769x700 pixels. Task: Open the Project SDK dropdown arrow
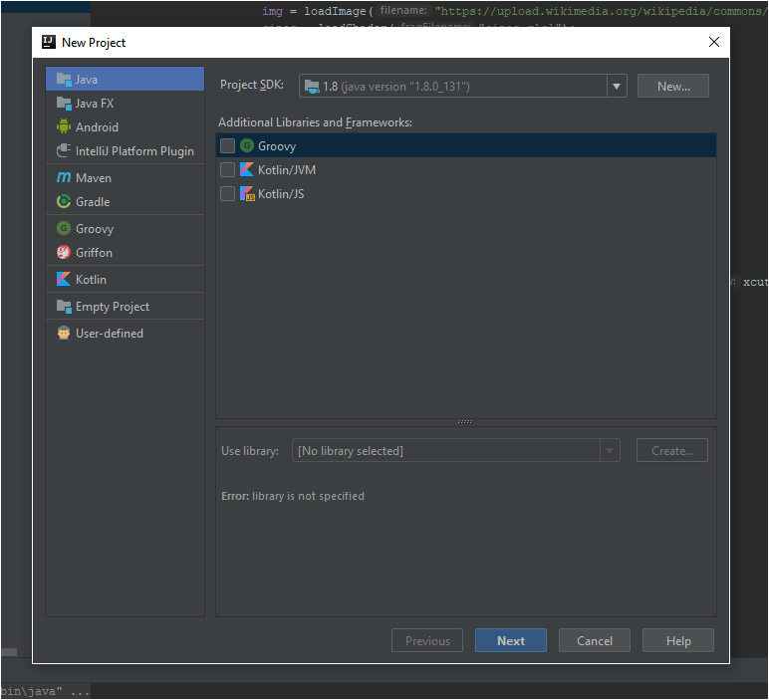[x=617, y=87]
